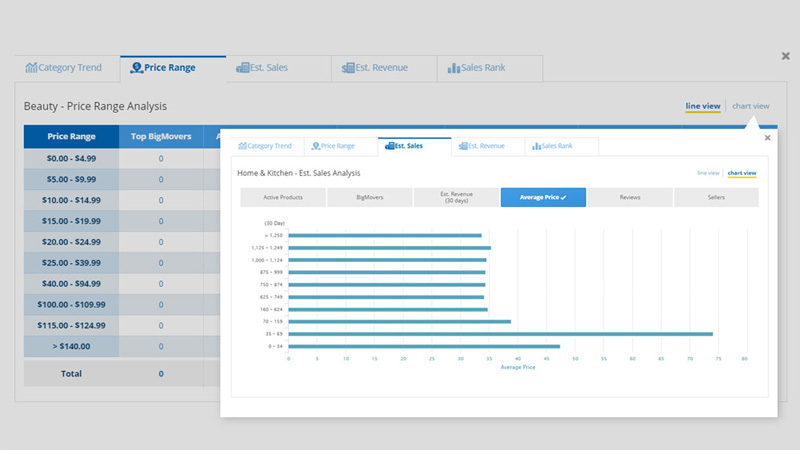Show Sellers metric in the chart
The height and width of the screenshot is (450, 800).
tap(716, 197)
